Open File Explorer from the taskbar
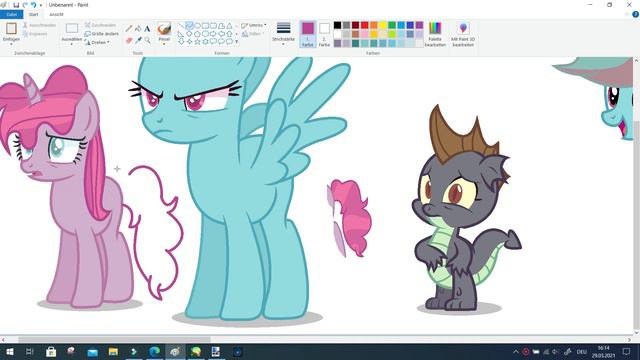The image size is (640, 360). pos(113,351)
